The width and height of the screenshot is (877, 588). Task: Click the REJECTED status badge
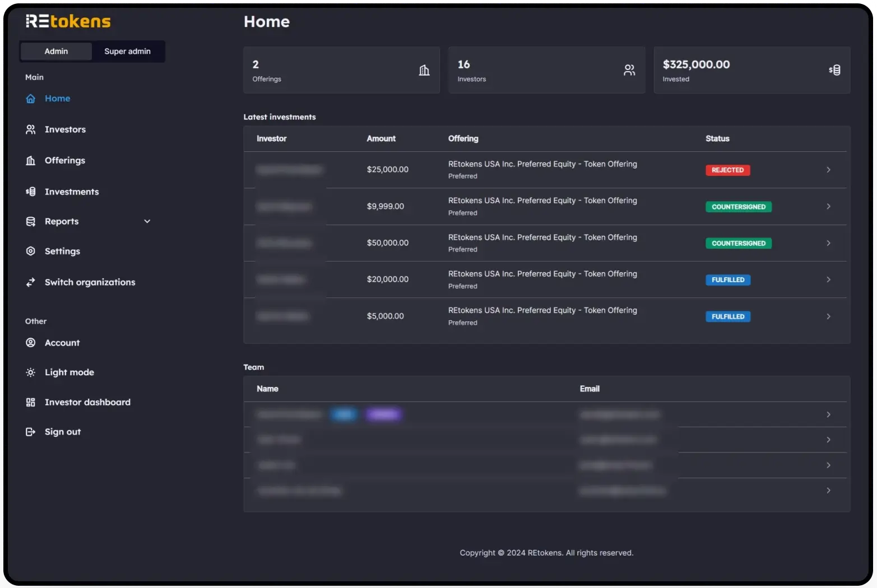[727, 170]
